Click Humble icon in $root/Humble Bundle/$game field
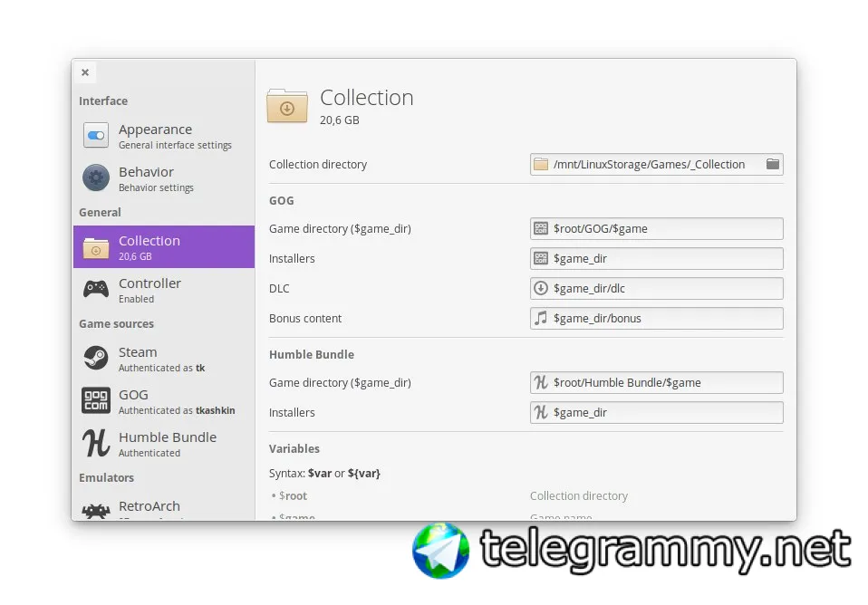Screen dimensions: 868x605 541,382
